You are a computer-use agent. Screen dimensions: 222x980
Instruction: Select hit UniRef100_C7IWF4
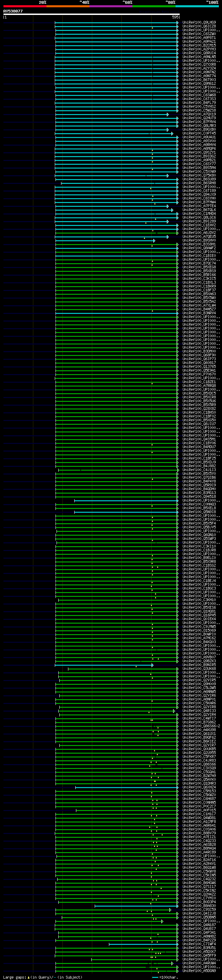(x=199, y=944)
